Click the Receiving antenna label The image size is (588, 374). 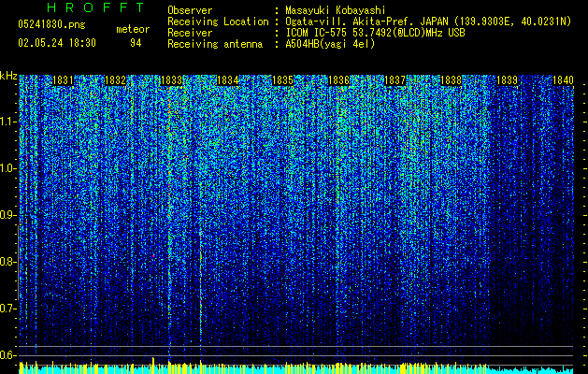pyautogui.click(x=215, y=44)
